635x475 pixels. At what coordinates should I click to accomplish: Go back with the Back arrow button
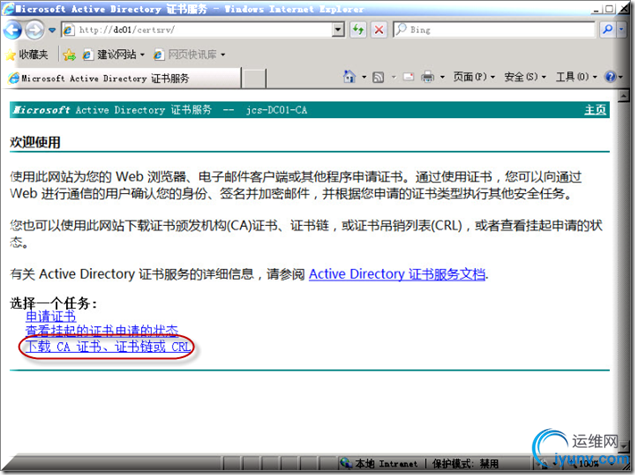click(x=12, y=30)
